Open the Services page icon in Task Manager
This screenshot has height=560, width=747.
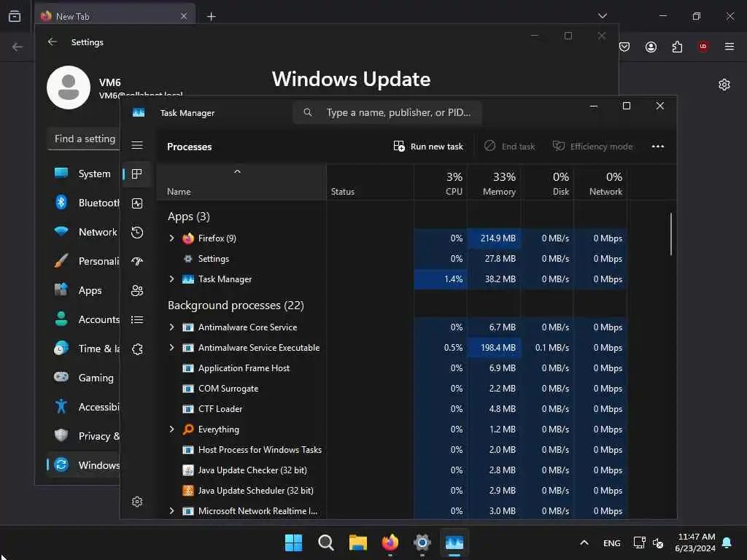137,349
